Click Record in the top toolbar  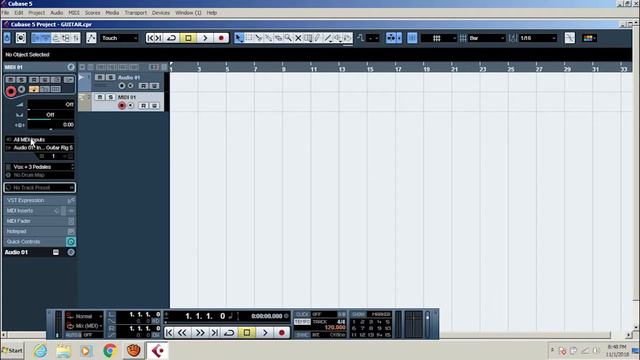point(221,38)
